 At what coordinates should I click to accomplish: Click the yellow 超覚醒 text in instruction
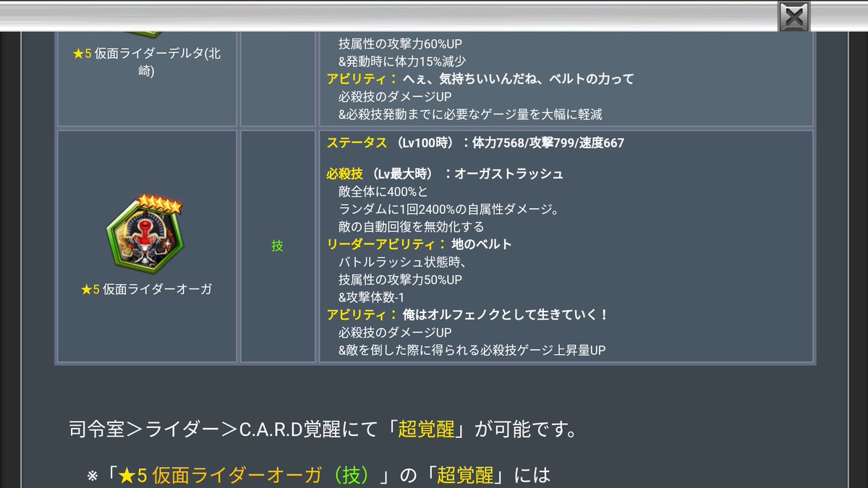[426, 429]
